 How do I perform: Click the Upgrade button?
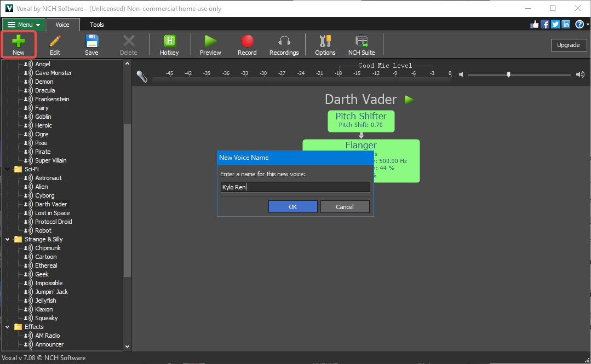tap(569, 45)
